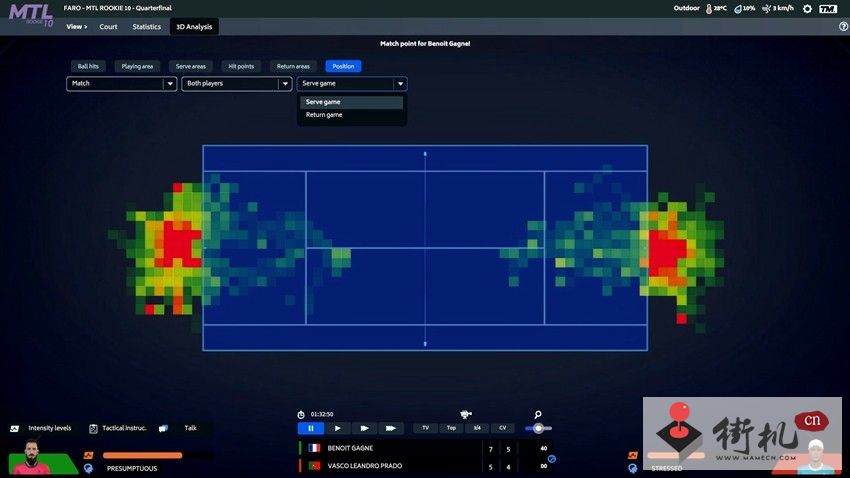Open the Both players dropdown
The height and width of the screenshot is (478, 850).
[x=237, y=83]
